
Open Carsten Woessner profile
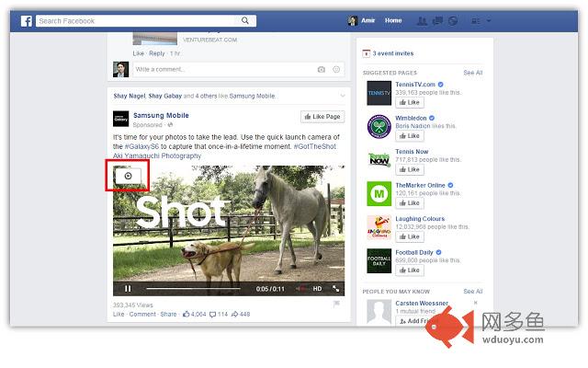coord(422,303)
